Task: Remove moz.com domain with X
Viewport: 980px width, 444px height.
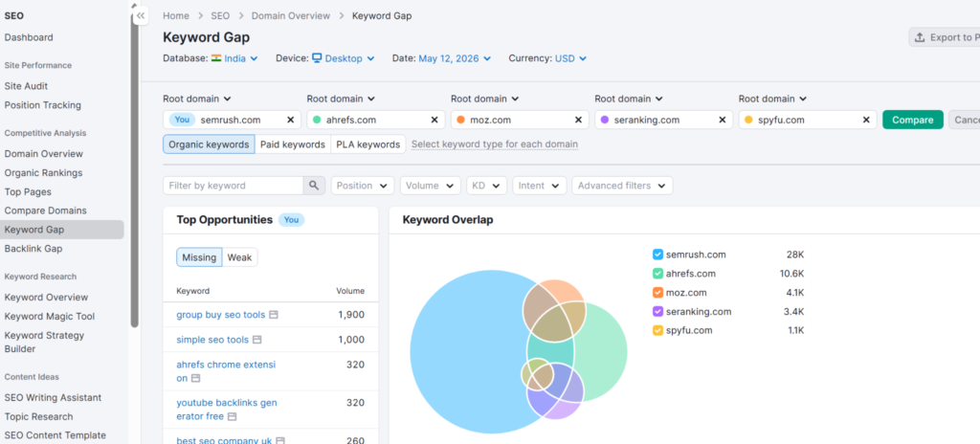Action: pos(578,120)
